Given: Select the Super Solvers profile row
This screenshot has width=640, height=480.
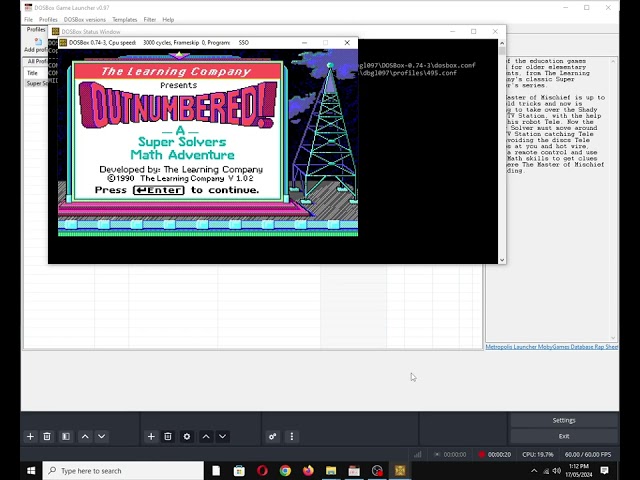Looking at the screenshot, I should [x=36, y=83].
